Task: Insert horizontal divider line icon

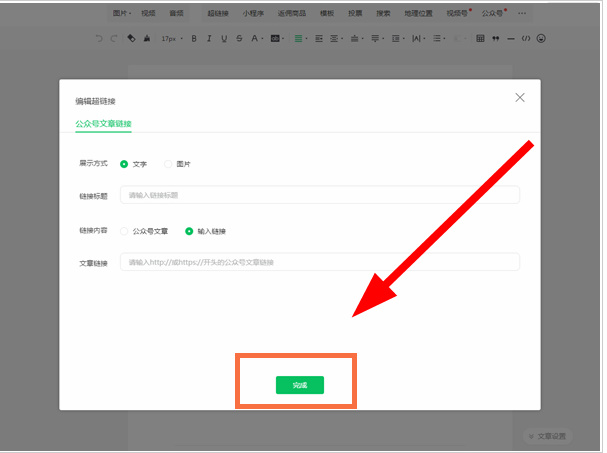Action: (511, 39)
